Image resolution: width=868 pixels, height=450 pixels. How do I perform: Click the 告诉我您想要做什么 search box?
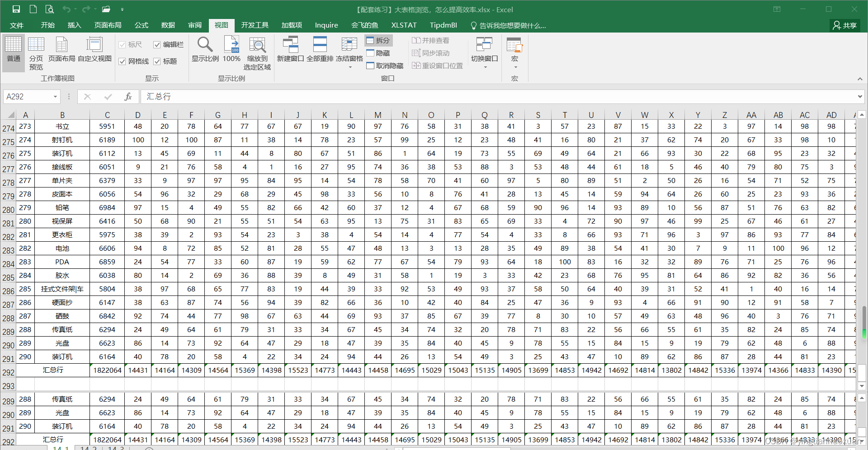(x=508, y=25)
